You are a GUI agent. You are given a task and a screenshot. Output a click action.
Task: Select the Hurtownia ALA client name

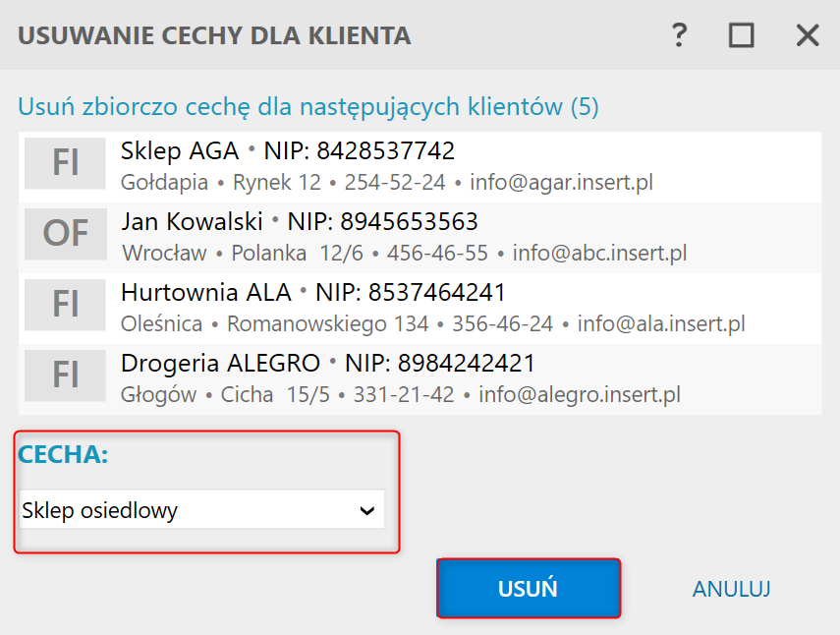206,292
